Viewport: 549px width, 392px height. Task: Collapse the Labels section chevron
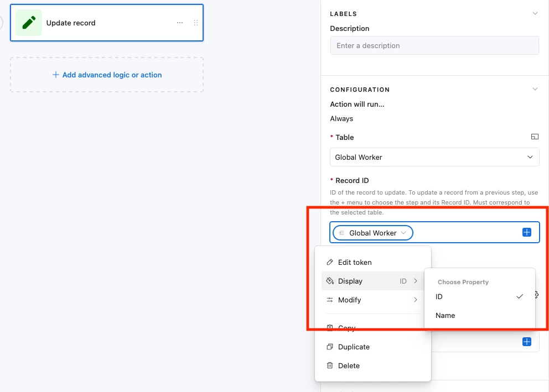(x=535, y=13)
